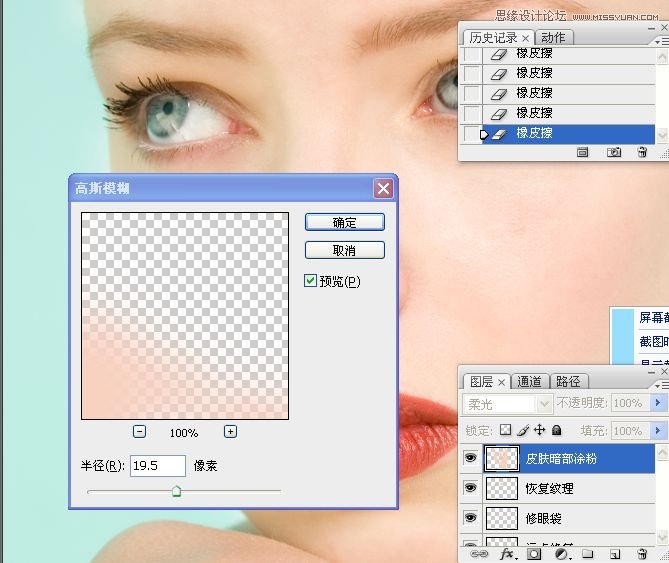This screenshot has width=669, height=563.
Task: Create new fill or adjustment layer icon
Action: [562, 554]
